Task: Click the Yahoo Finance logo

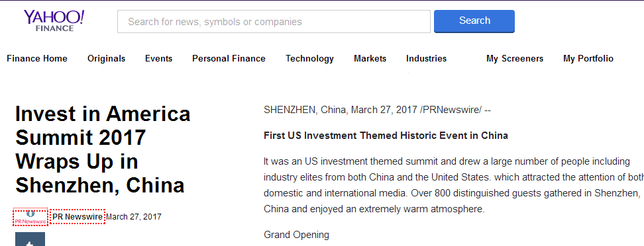Action: tap(54, 20)
